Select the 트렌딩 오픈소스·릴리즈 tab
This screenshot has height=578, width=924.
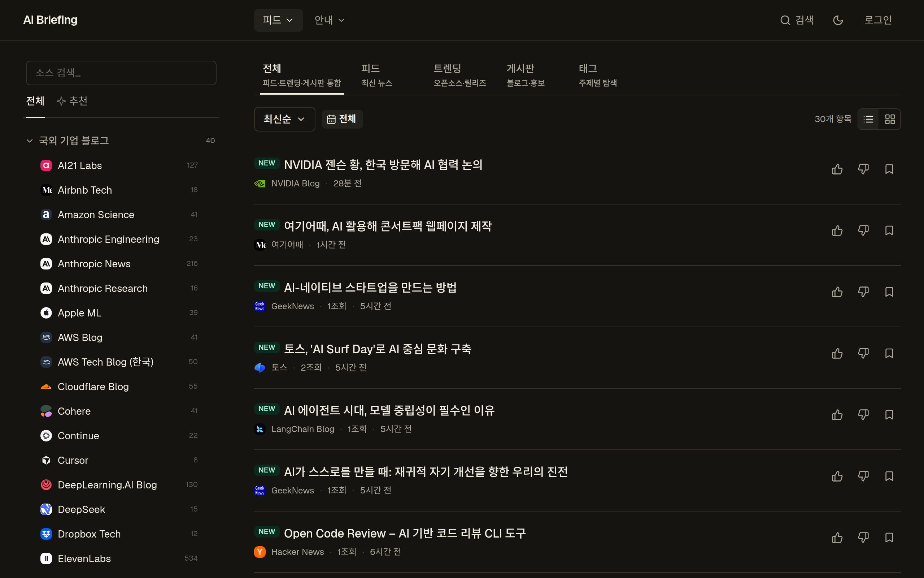pyautogui.click(x=460, y=75)
